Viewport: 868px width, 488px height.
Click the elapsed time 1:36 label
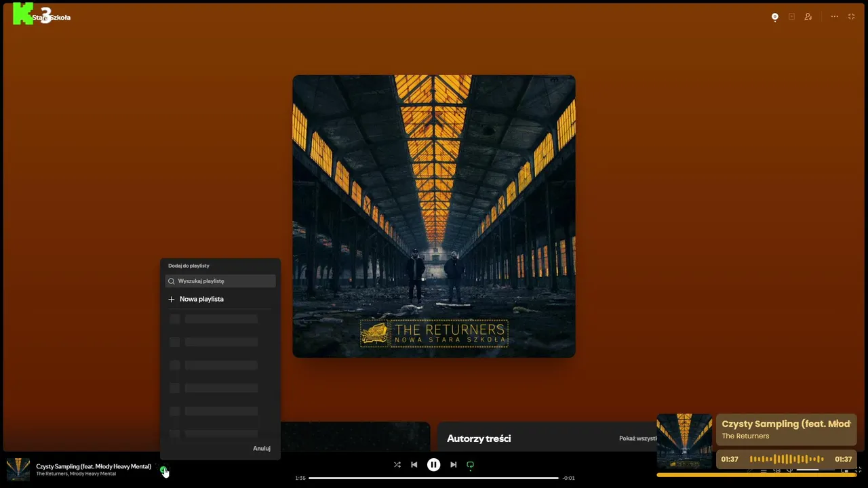click(x=300, y=478)
